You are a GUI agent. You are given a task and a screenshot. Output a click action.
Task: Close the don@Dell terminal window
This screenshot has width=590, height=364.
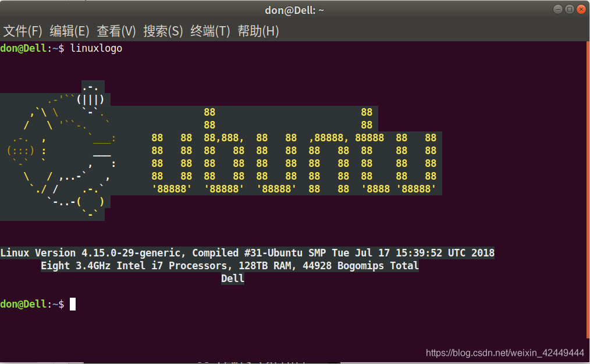click(x=581, y=9)
